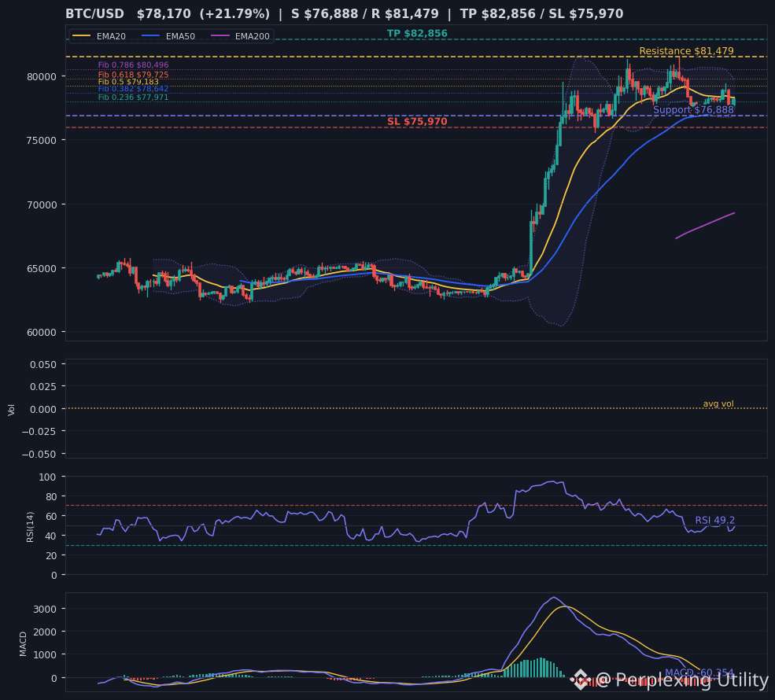Image resolution: width=775 pixels, height=700 pixels.
Task: Click the 0.025 volume axis tick
Action: [x=43, y=386]
